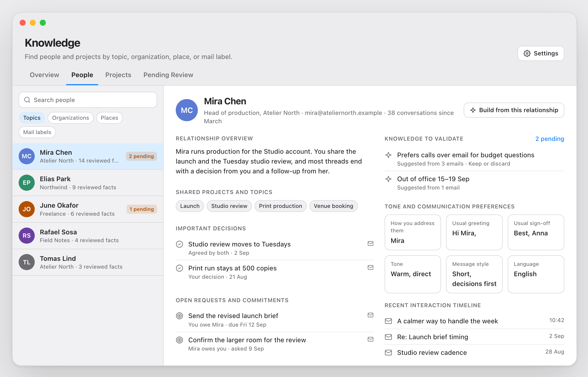Click 2 pending badge on Mira Chen row
This screenshot has width=588, height=377.
pos(141,156)
